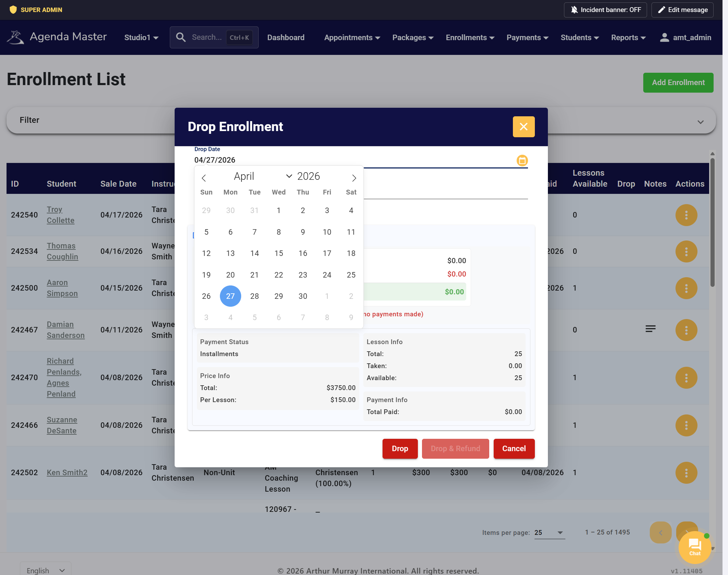Viewport: 728px width, 575px height.
Task: Select April 10 in calendar
Action: (327, 232)
